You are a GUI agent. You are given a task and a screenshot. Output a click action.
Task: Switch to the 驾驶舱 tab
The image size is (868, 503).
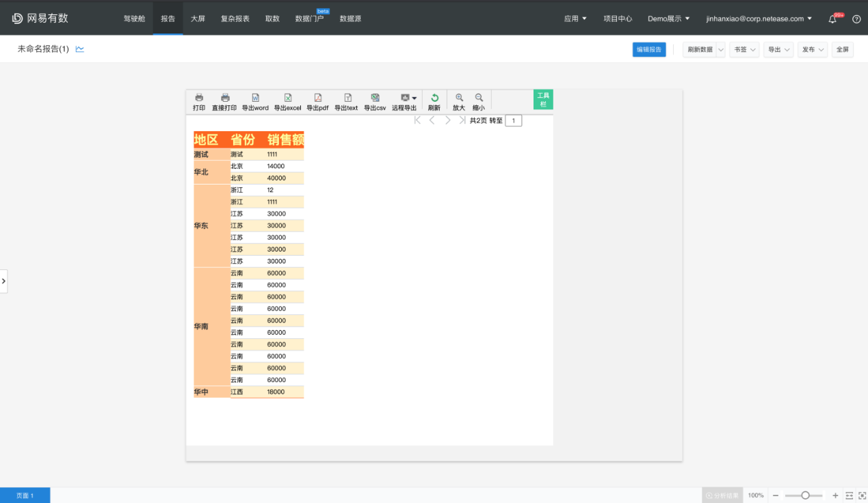[135, 19]
